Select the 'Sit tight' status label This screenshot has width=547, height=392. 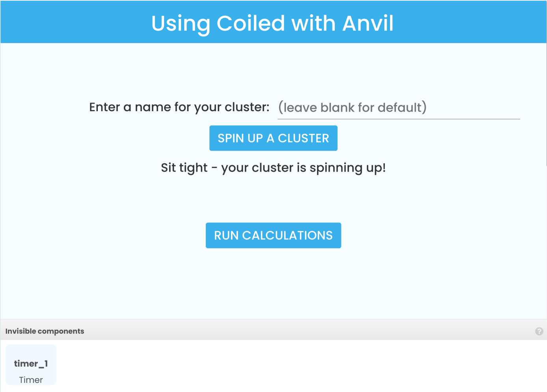(x=273, y=168)
